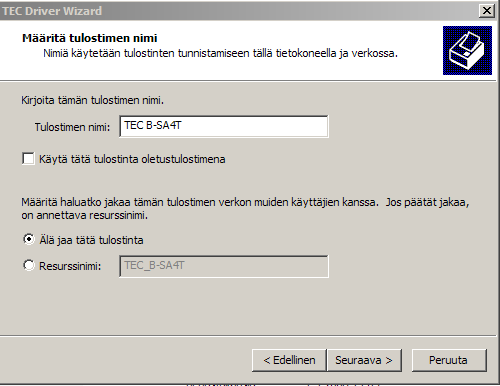The width and height of the screenshot is (500, 386).
Task: Click the Määritä tulostimen nimi heading
Action: (90, 38)
